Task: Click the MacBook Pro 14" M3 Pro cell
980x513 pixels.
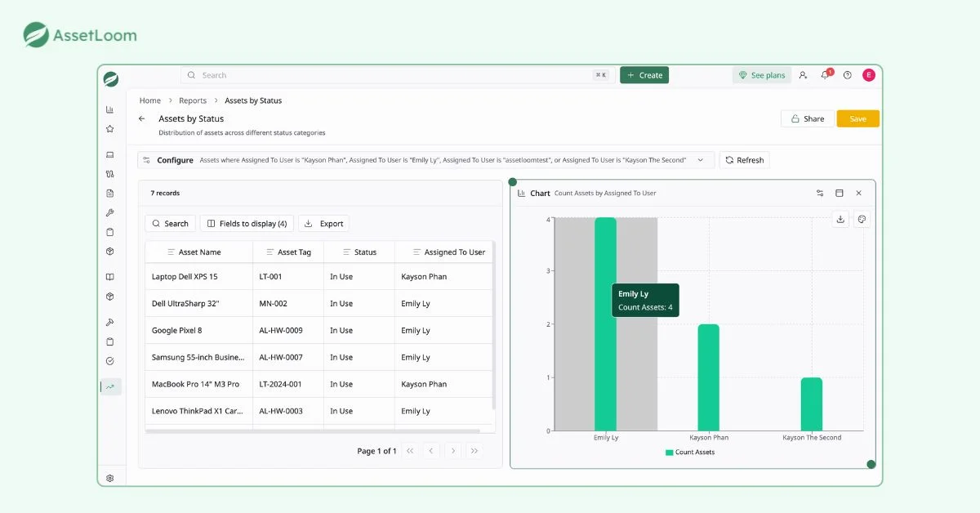Action: click(x=199, y=384)
